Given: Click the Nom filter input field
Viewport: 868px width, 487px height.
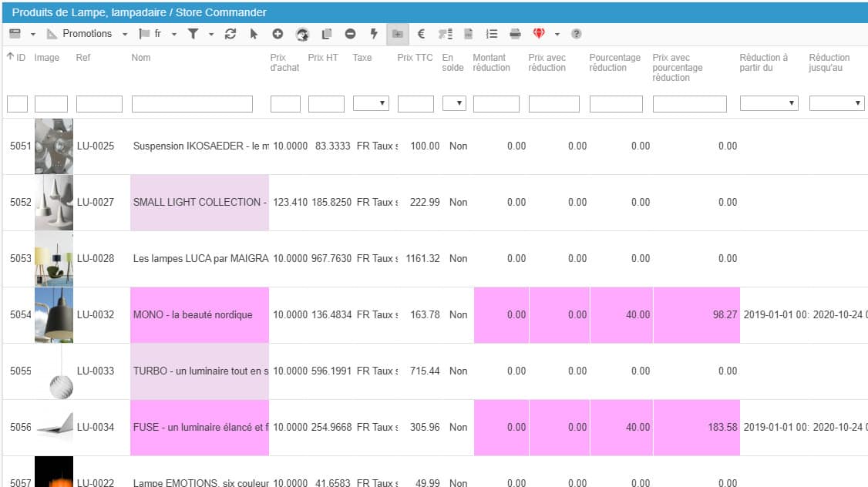Looking at the screenshot, I should (x=192, y=103).
